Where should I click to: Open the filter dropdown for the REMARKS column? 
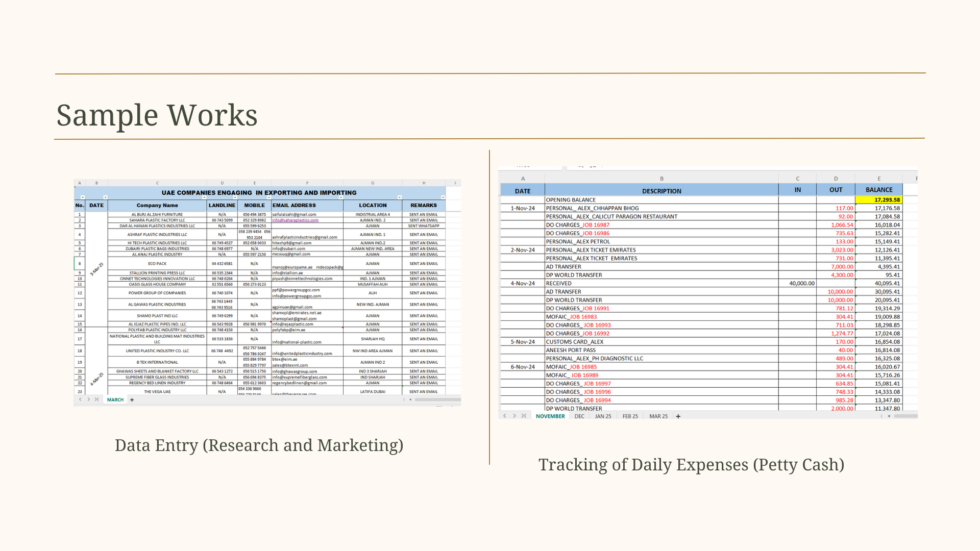click(x=443, y=197)
